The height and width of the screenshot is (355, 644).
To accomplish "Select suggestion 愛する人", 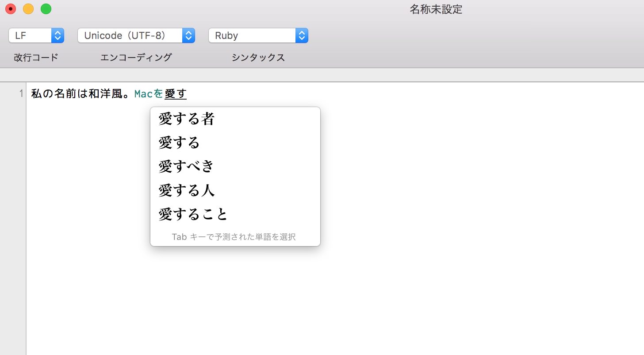I will click(x=235, y=190).
